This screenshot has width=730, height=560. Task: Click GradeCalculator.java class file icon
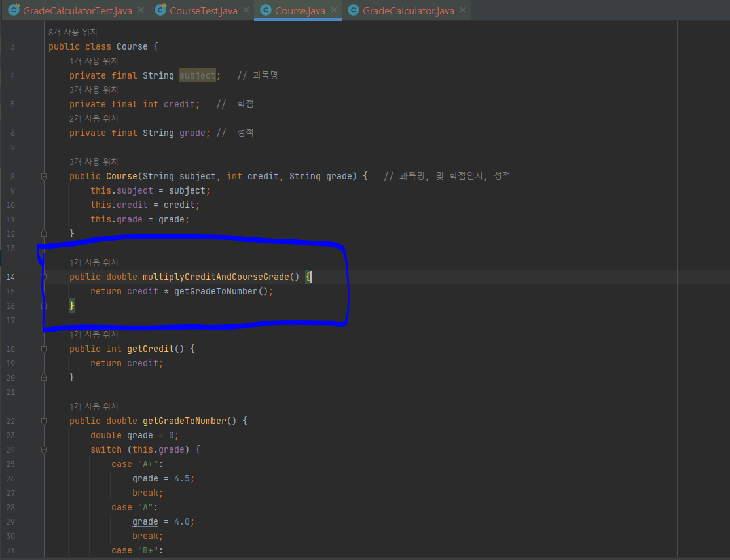(354, 10)
